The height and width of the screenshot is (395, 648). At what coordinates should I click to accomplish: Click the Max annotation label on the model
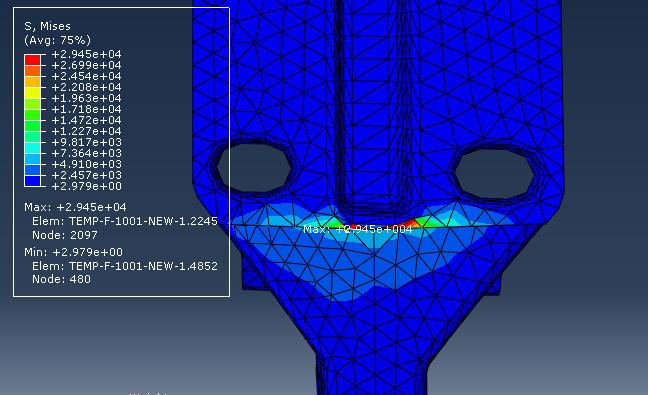357,229
